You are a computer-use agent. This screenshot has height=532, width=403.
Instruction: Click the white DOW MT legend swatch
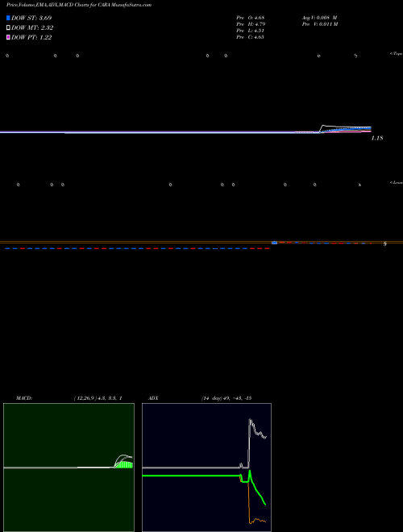[x=8, y=28]
